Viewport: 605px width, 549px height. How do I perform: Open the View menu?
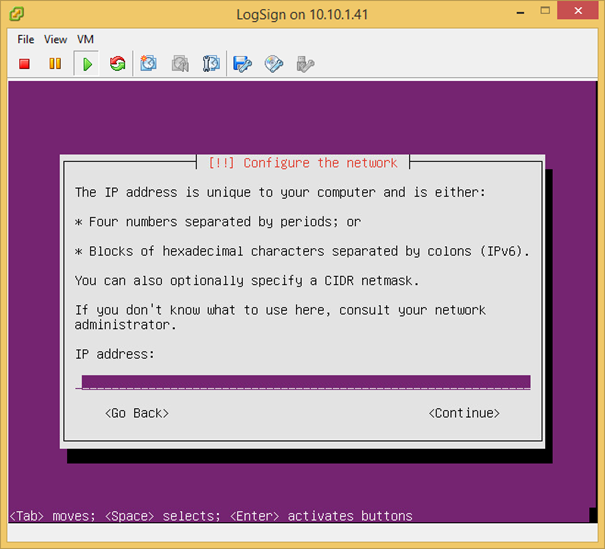[55, 39]
